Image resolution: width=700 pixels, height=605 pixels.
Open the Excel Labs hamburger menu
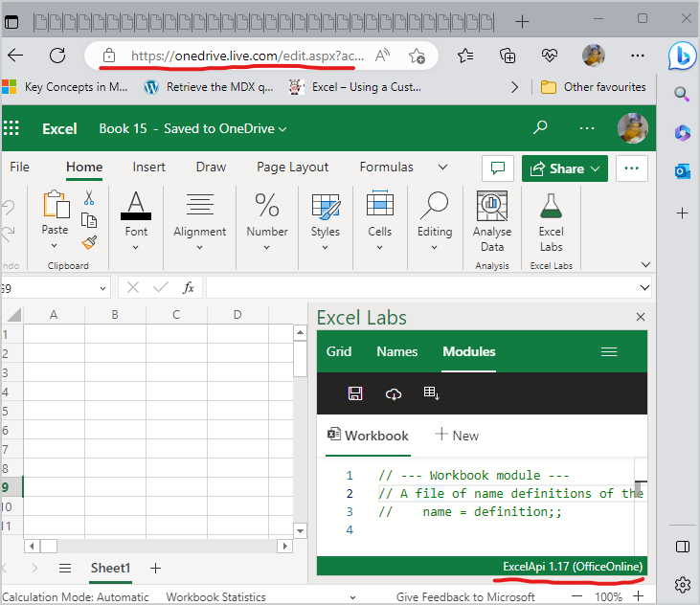609,352
